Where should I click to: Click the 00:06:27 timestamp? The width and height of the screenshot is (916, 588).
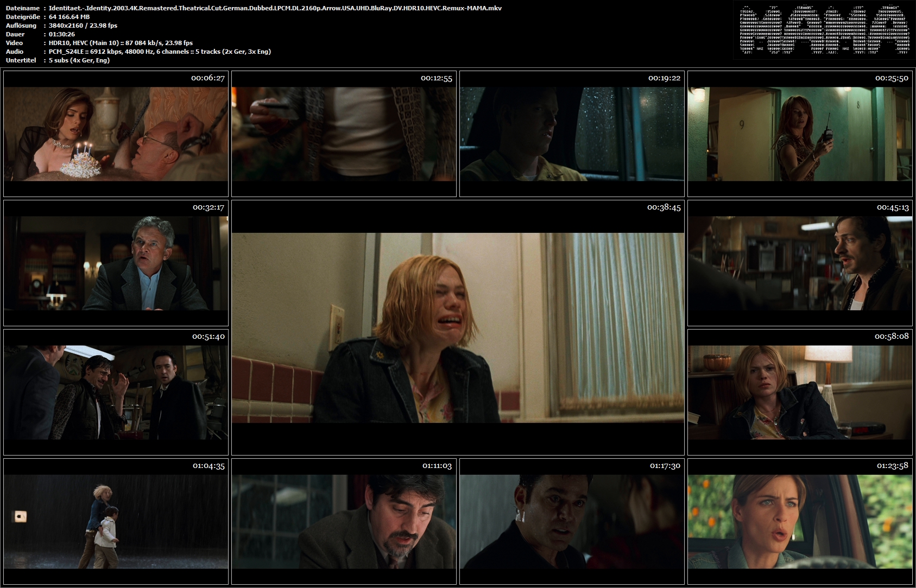pyautogui.click(x=208, y=78)
